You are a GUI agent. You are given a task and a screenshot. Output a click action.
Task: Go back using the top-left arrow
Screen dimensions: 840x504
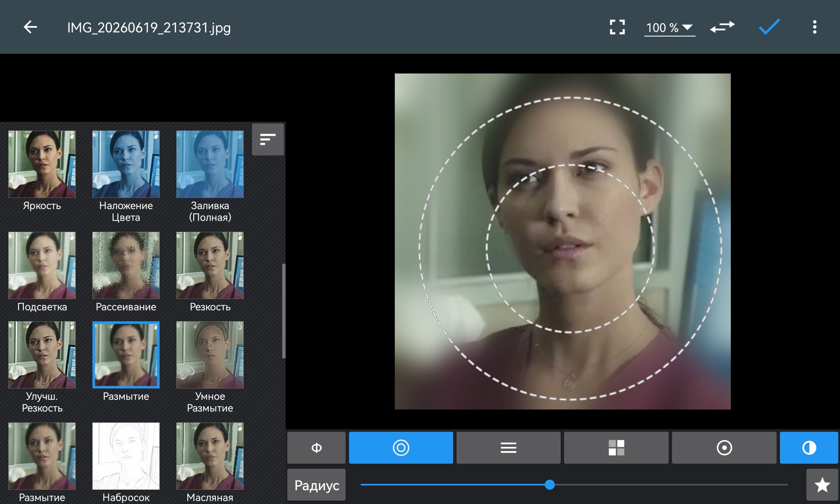(30, 27)
